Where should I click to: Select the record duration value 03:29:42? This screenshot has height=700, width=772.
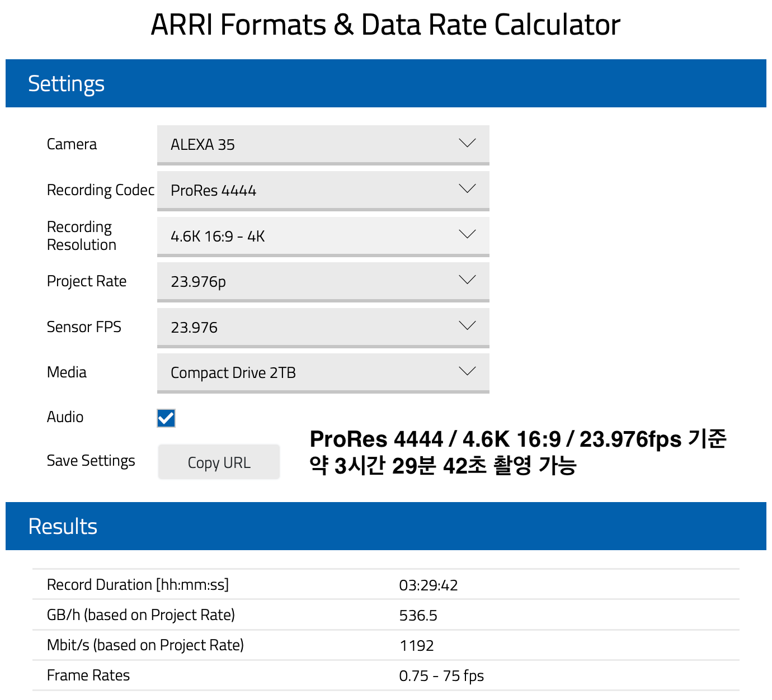coord(429,585)
